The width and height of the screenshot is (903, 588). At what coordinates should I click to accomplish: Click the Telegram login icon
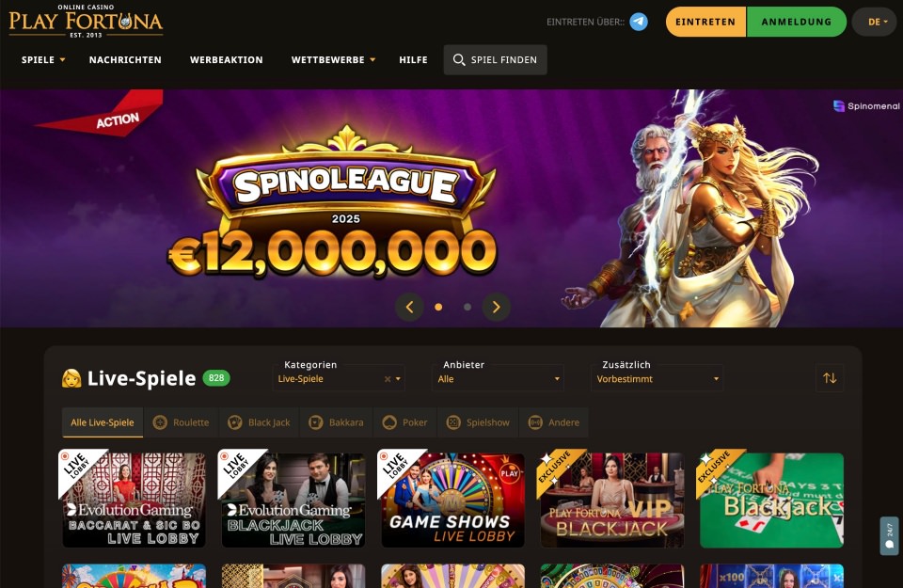click(x=638, y=22)
